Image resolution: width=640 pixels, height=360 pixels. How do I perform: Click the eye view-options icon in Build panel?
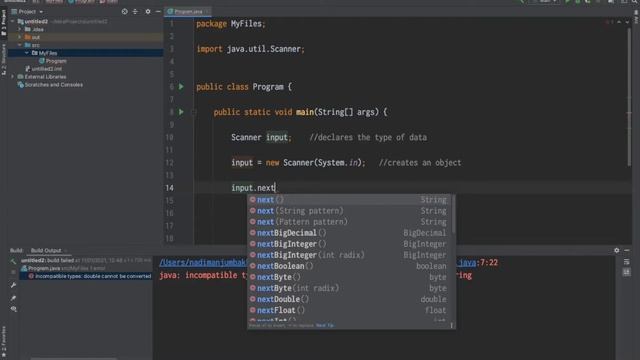[x=13, y=309]
